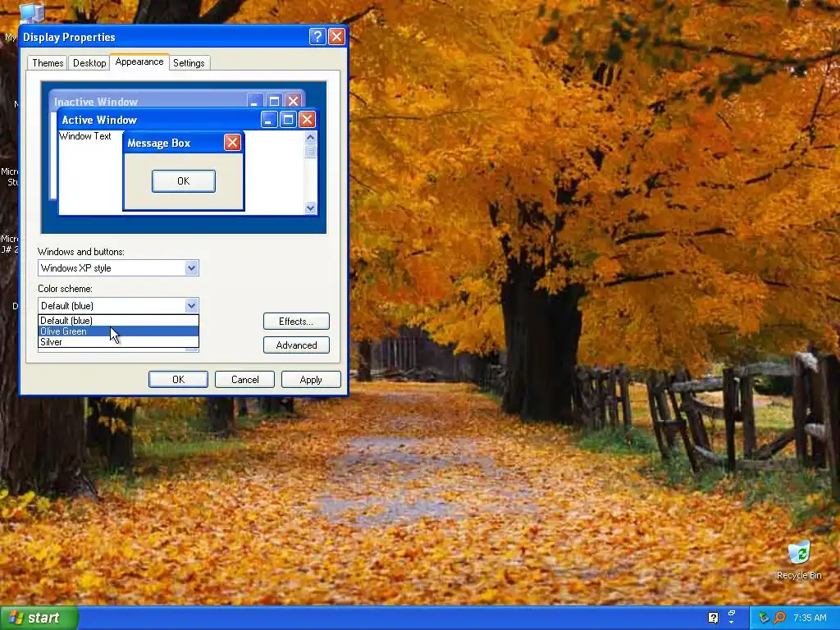840x630 pixels.
Task: Click the Display Properties title bar
Action: [184, 36]
